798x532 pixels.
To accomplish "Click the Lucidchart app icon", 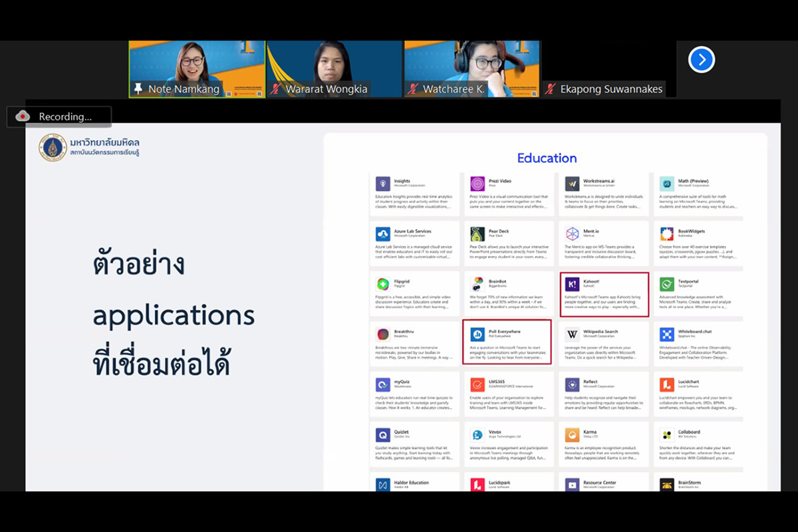I will (x=667, y=384).
